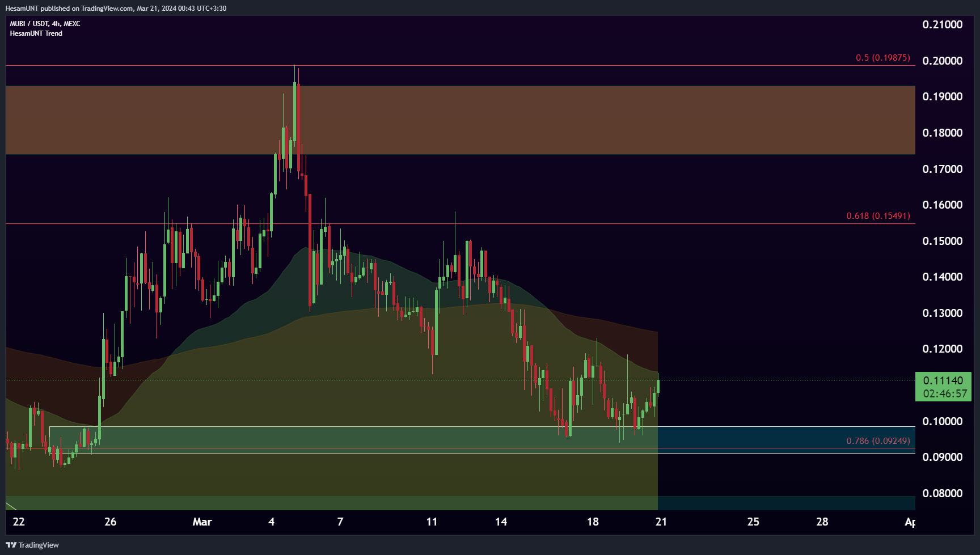Viewport: 980px width, 555px height.
Task: Click the date label 18 on time axis
Action: click(x=593, y=522)
